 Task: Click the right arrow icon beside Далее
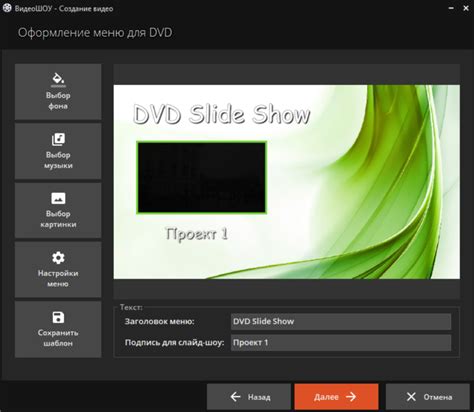(x=351, y=397)
